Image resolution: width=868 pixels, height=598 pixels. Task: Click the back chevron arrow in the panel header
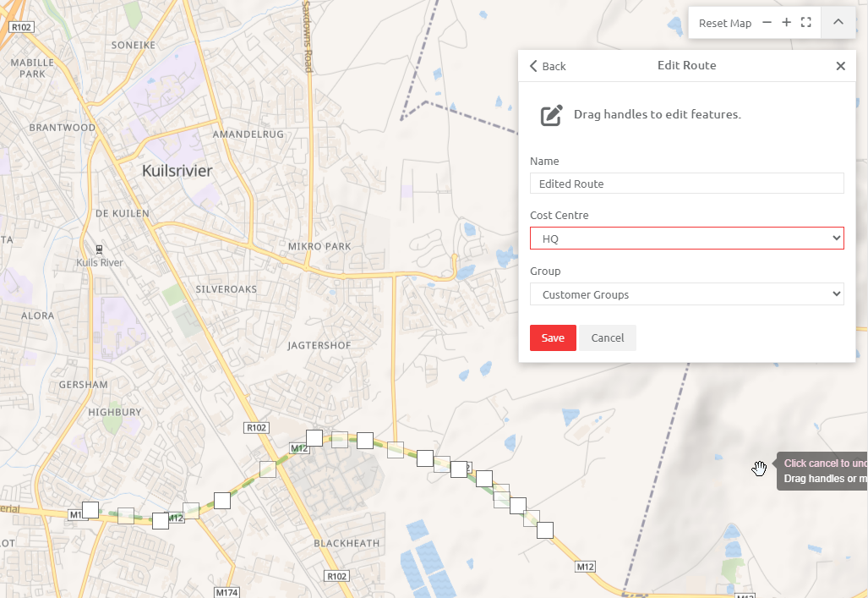coord(532,65)
